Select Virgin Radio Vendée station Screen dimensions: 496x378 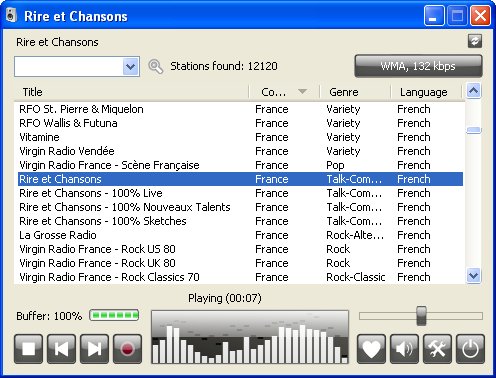point(240,151)
